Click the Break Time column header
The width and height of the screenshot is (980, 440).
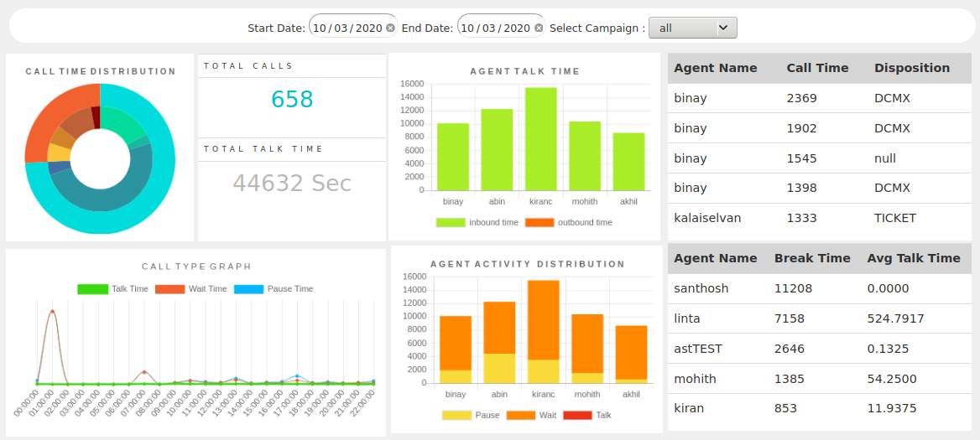pos(811,259)
